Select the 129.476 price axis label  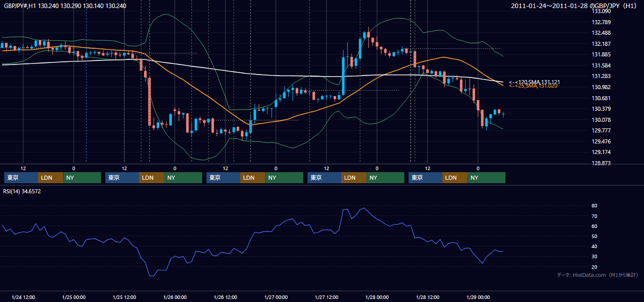pos(602,141)
